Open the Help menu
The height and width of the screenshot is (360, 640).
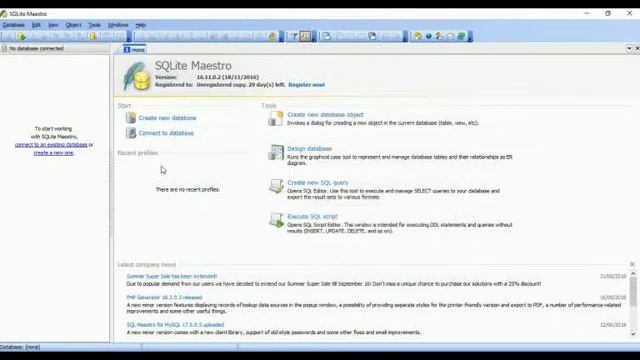[x=140, y=25]
